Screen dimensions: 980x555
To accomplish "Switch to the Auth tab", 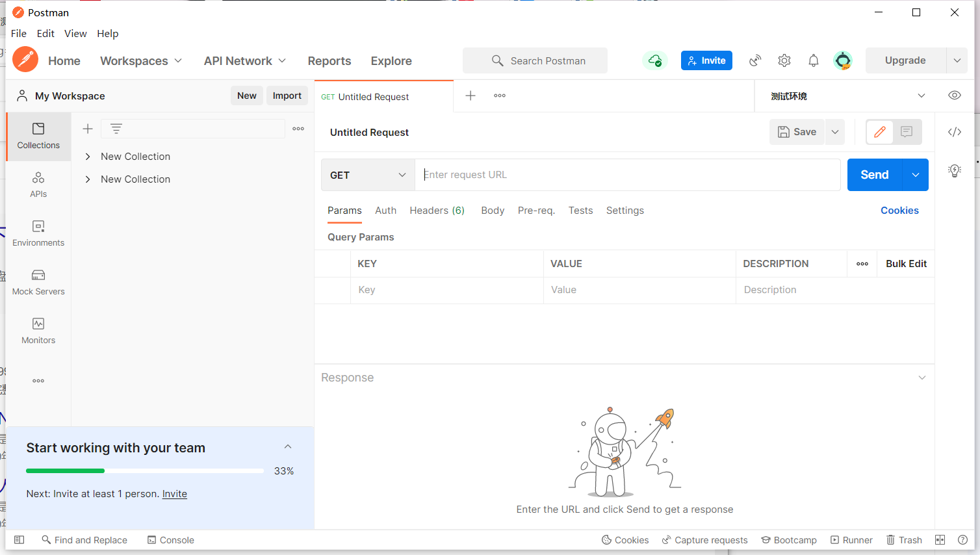I will tap(385, 211).
